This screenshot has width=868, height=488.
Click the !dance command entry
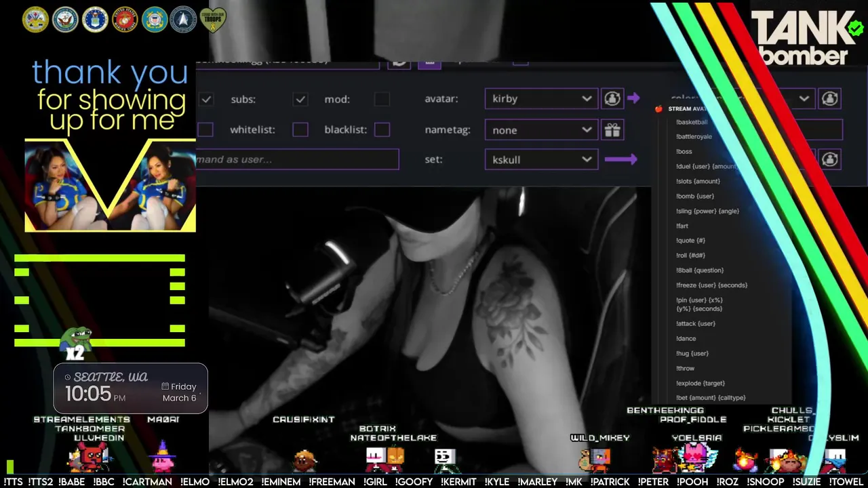pos(686,338)
